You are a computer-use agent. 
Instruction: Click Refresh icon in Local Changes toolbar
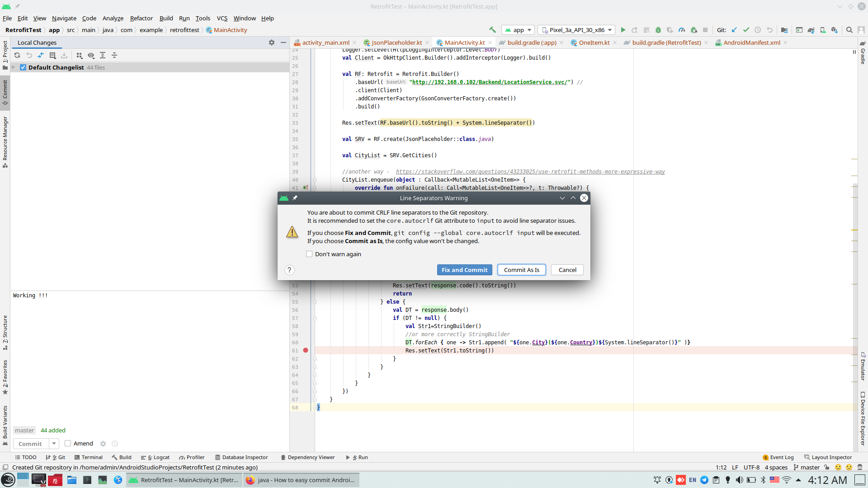(x=17, y=55)
